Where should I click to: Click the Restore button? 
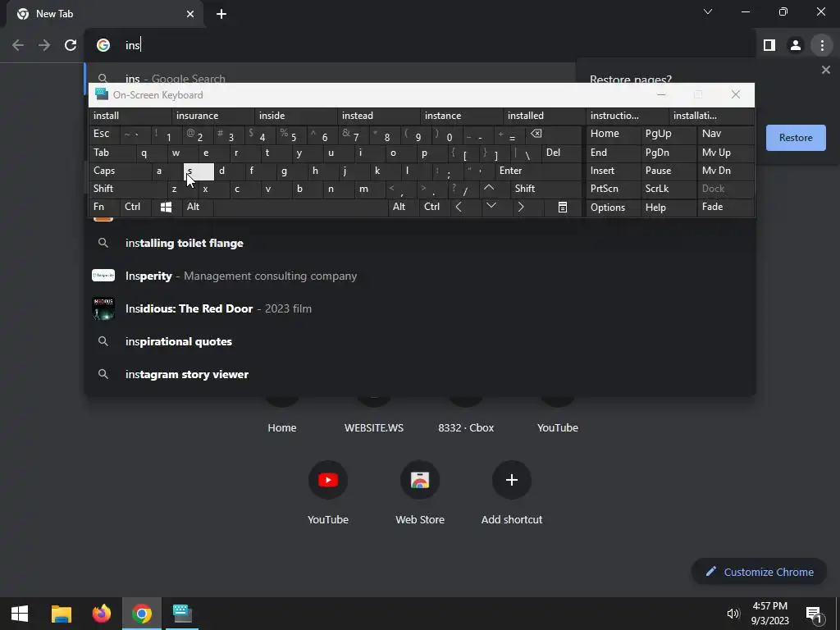796,138
